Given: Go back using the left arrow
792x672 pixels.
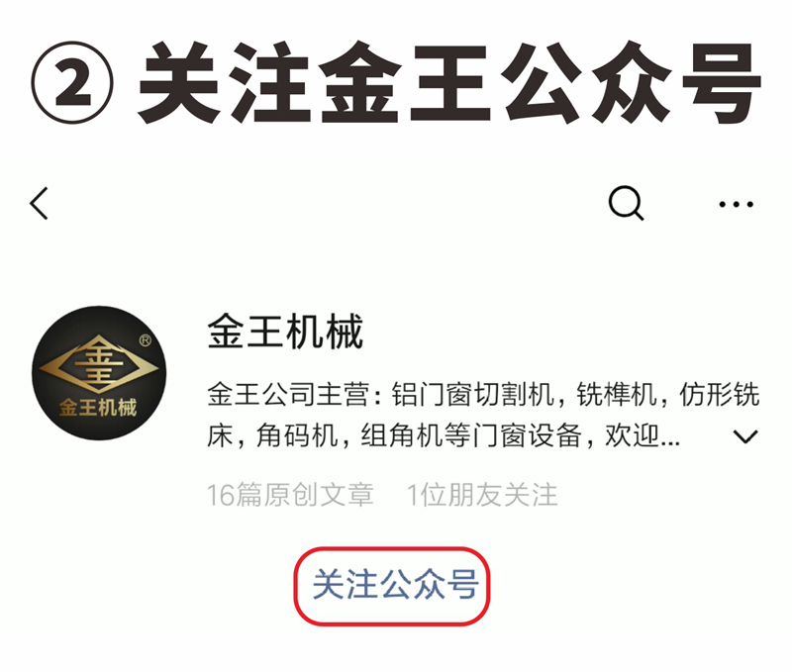Looking at the screenshot, I should (x=39, y=204).
